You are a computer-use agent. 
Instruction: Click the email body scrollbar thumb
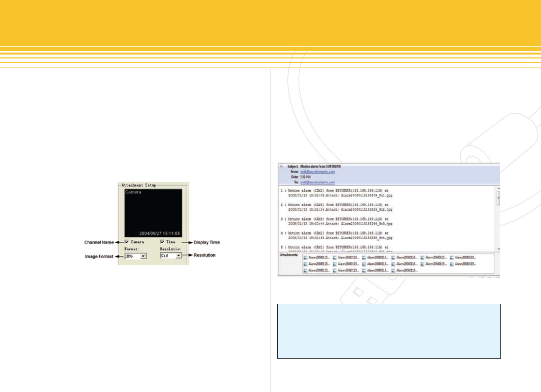(x=498, y=198)
